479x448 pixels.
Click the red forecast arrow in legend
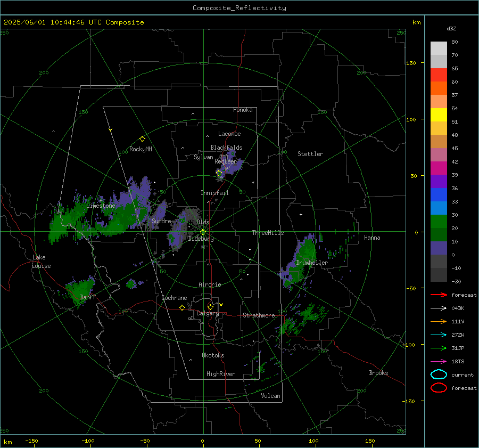[x=439, y=295]
